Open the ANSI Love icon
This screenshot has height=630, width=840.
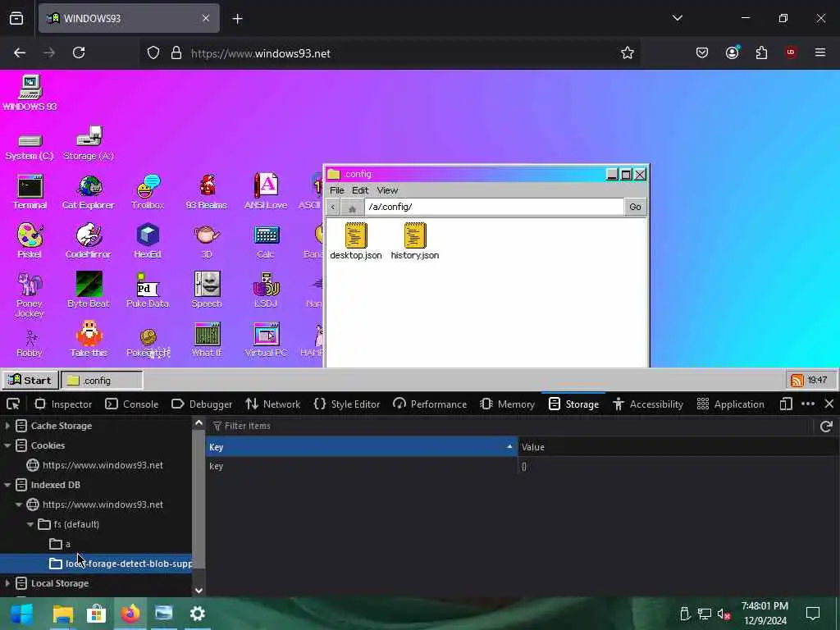tap(266, 192)
